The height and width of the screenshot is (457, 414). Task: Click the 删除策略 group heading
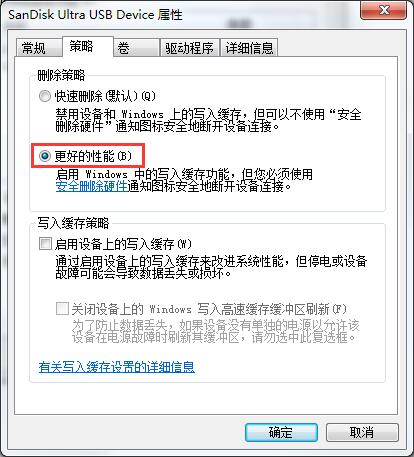tap(61, 75)
